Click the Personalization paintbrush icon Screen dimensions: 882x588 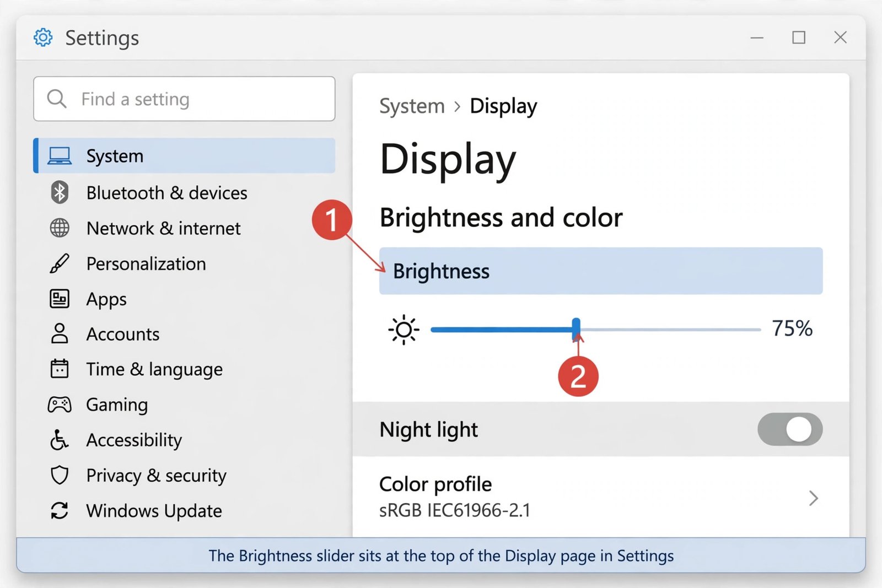pos(60,263)
